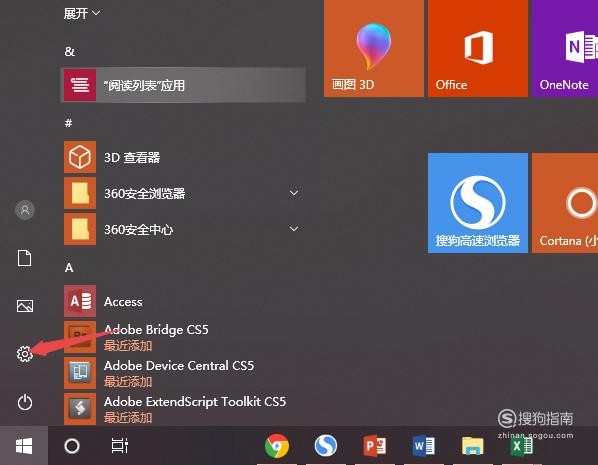Launch Google Chrome from taskbar
This screenshot has height=465, width=598.
click(x=277, y=446)
